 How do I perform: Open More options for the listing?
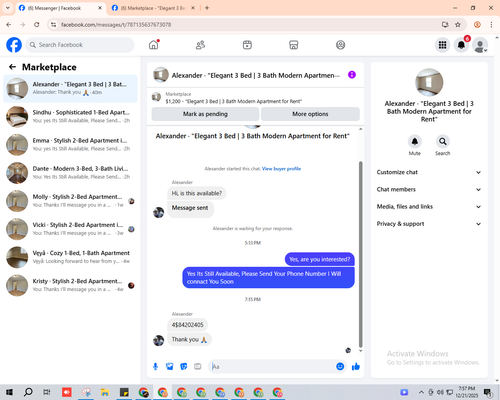(x=310, y=114)
